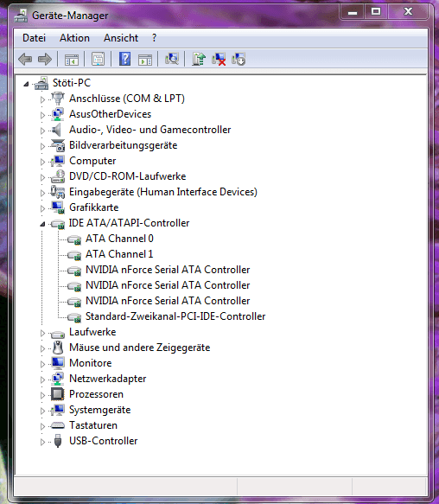The height and width of the screenshot is (504, 439).
Task: Toggle the action pane toolbar icon
Action: click(145, 60)
